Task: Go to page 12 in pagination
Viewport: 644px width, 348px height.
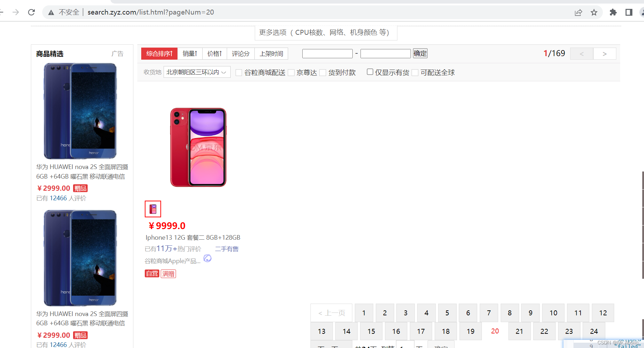Action: tap(603, 313)
